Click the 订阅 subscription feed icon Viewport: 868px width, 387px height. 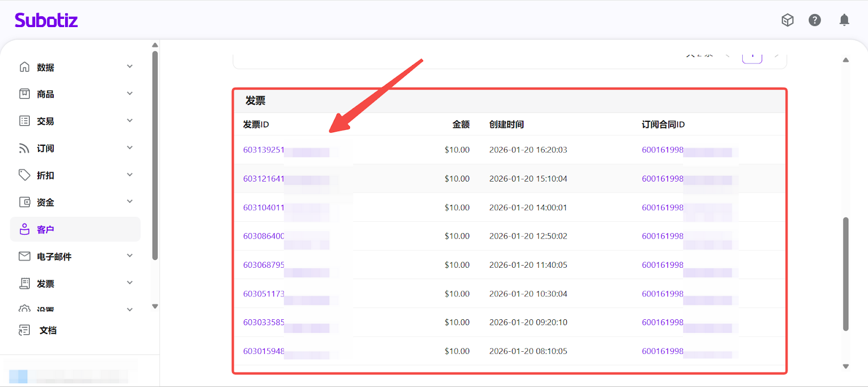pos(24,148)
